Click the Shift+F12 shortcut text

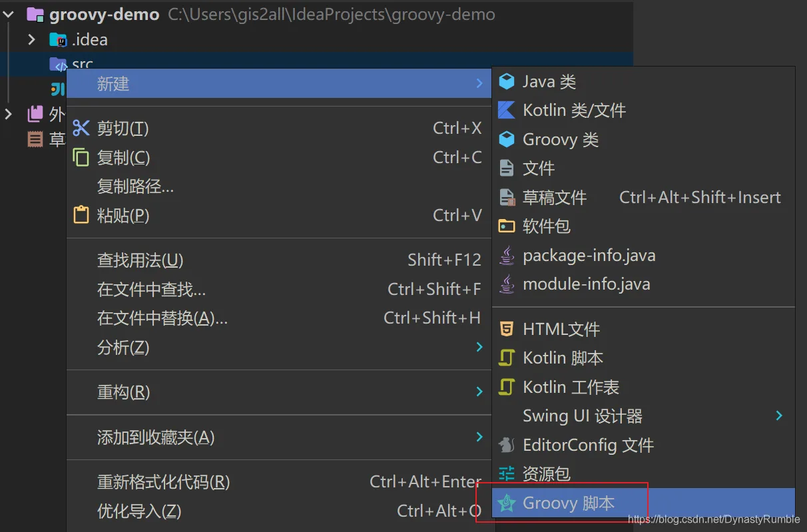pyautogui.click(x=444, y=260)
